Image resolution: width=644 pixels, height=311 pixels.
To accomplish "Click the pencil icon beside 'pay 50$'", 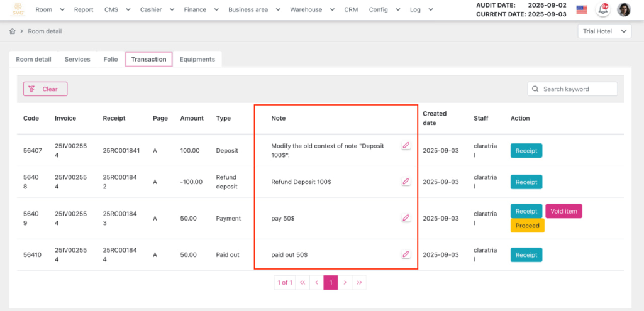I will (406, 218).
